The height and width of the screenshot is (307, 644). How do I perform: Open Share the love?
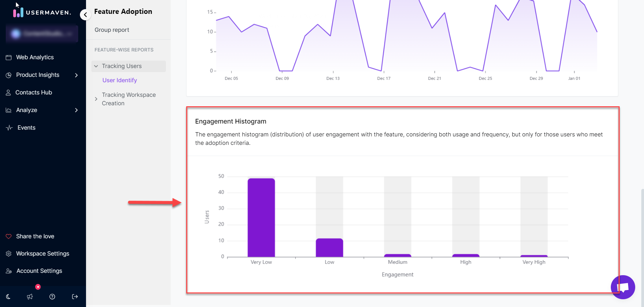35,236
